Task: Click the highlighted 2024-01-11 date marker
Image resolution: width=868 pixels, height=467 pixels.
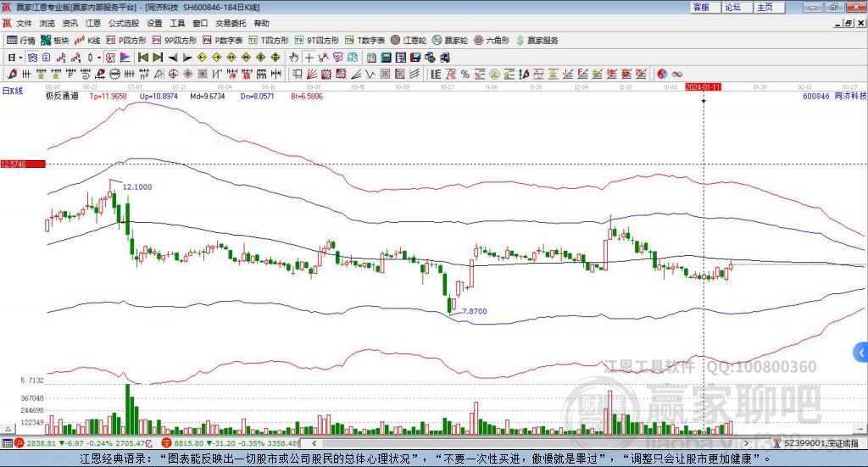Action: 703,86
